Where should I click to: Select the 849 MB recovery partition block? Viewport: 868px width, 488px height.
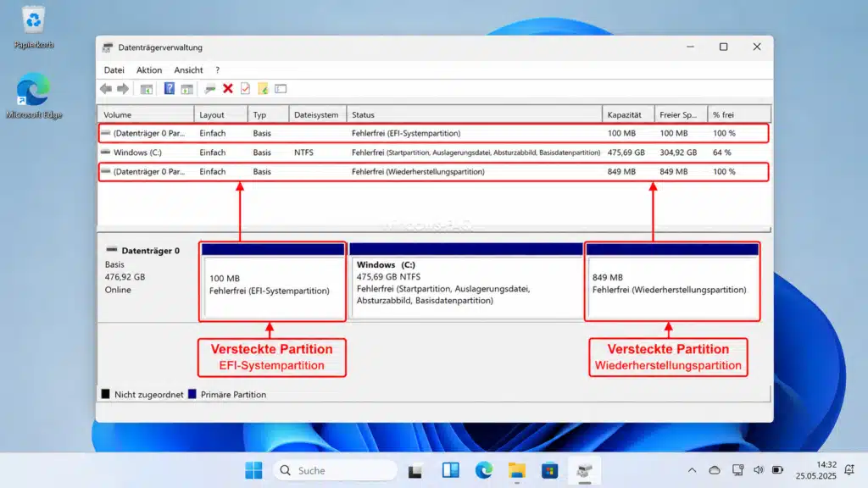(672, 281)
